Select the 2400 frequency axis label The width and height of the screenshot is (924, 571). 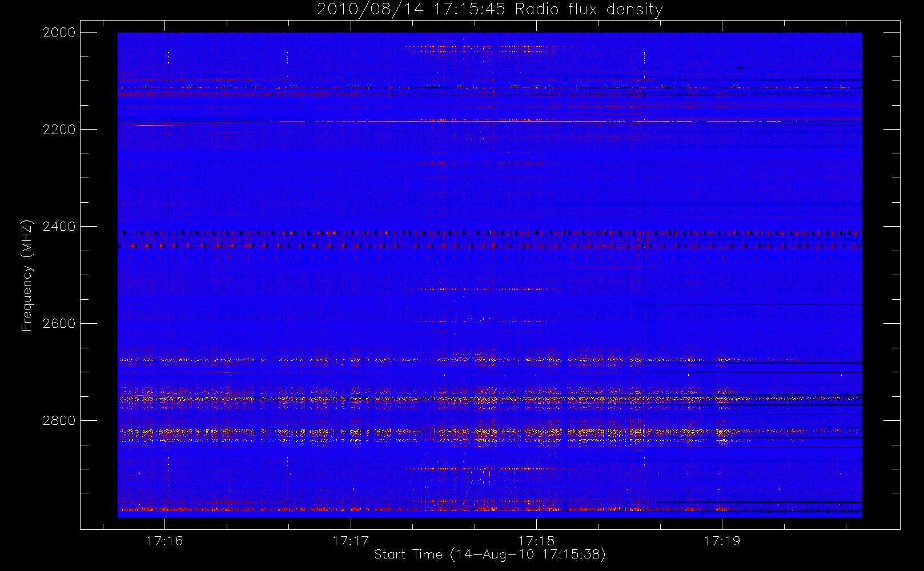(x=59, y=227)
